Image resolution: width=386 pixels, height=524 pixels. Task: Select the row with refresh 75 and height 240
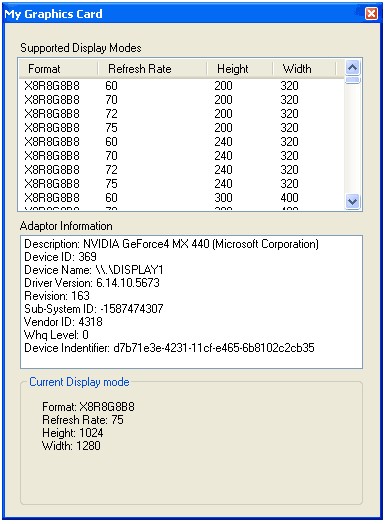(181, 184)
